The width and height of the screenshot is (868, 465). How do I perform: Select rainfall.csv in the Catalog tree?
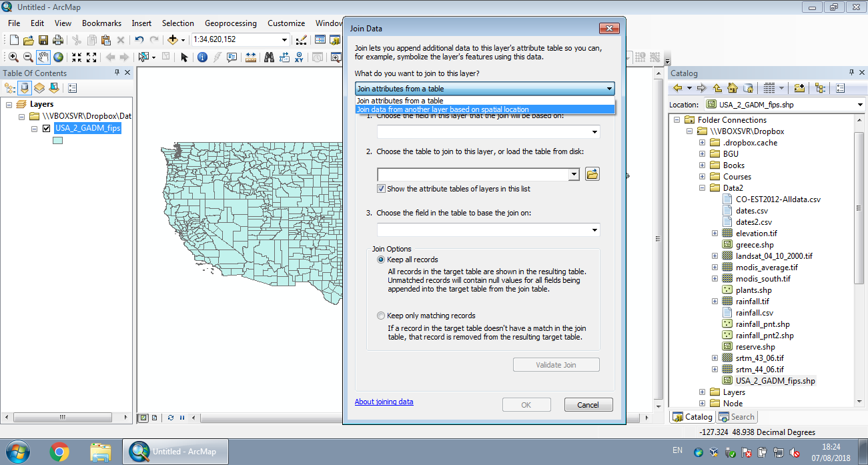click(755, 312)
